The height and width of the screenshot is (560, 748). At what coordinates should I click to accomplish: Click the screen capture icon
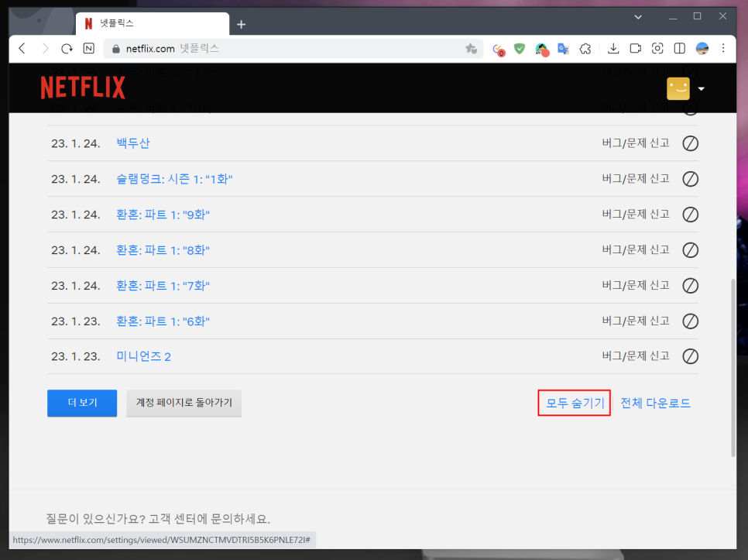(x=657, y=48)
